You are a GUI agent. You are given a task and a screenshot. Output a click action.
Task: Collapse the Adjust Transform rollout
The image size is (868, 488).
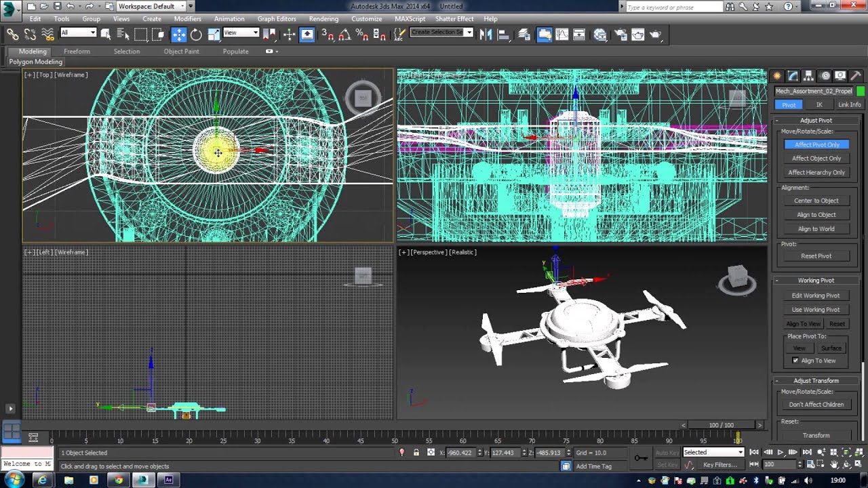click(x=816, y=380)
